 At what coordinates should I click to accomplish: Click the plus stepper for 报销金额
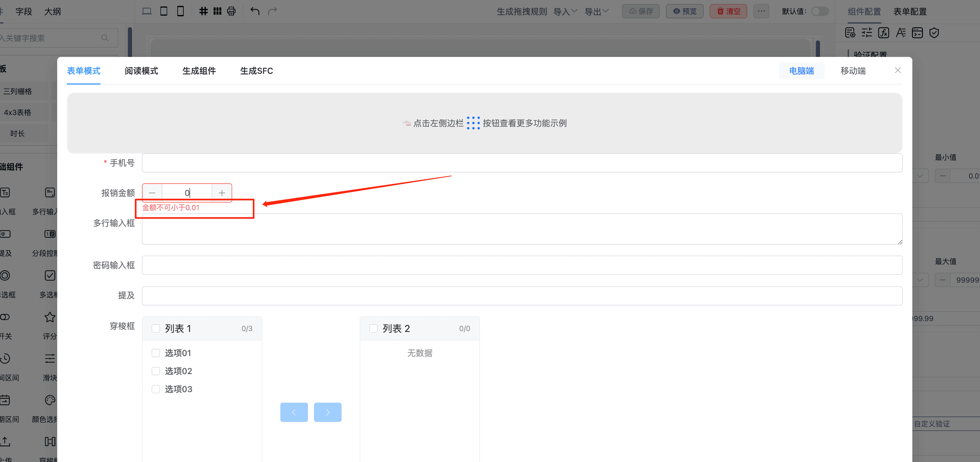click(222, 193)
